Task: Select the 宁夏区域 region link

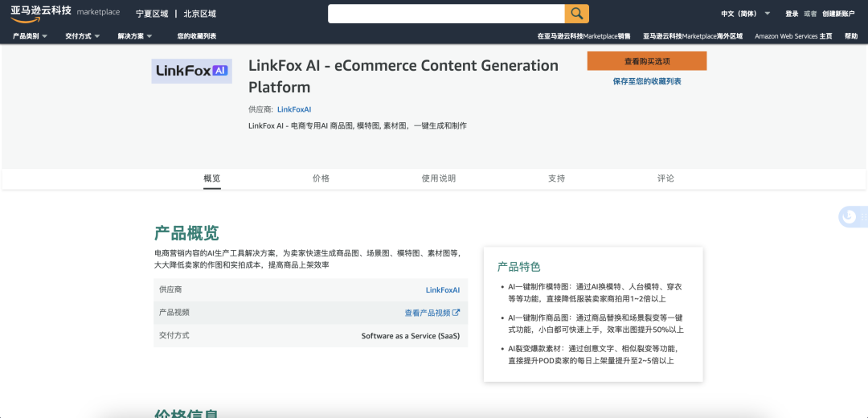Action: pos(152,14)
